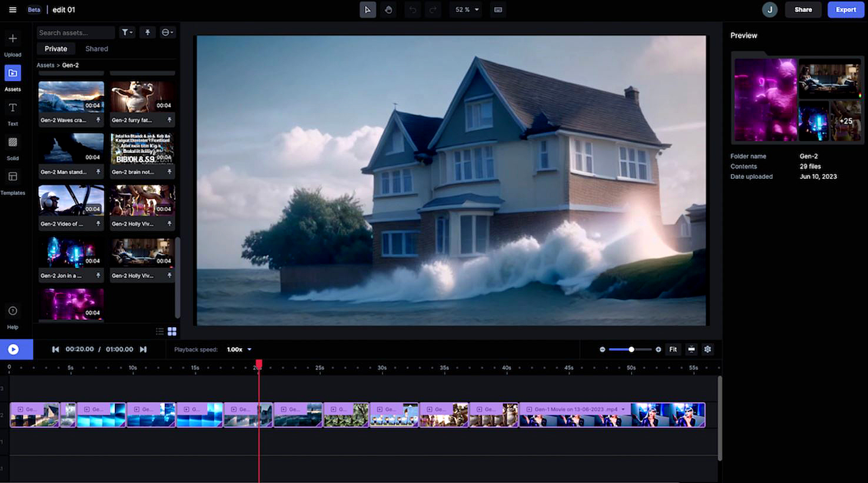Expand the playback speed 1.00x dropdown
868x483 pixels.
tap(240, 349)
